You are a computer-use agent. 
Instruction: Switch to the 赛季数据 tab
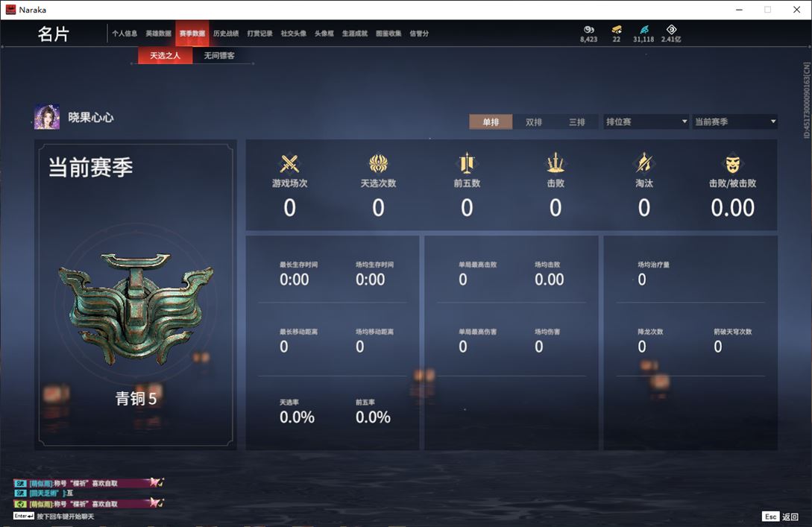coord(192,34)
